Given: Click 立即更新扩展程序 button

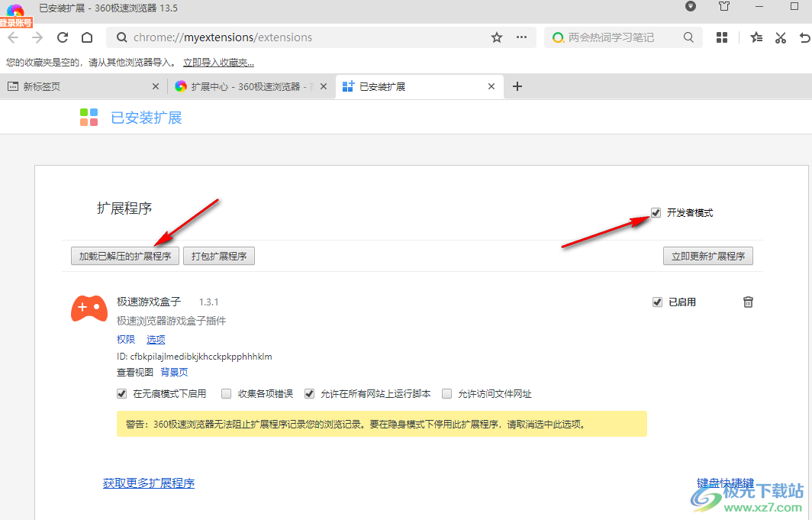Looking at the screenshot, I should click(708, 256).
